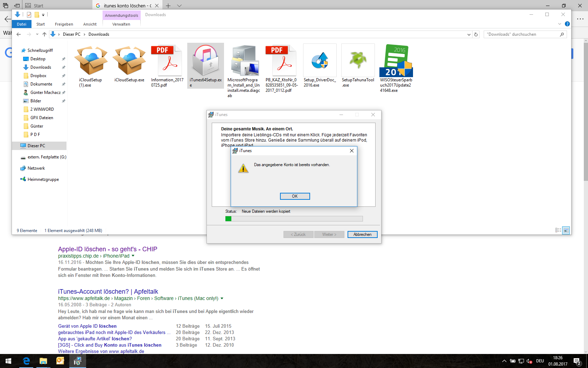Switch to Start ribbon tab in Explorer
Screen dimensions: 588x368
[41, 24]
